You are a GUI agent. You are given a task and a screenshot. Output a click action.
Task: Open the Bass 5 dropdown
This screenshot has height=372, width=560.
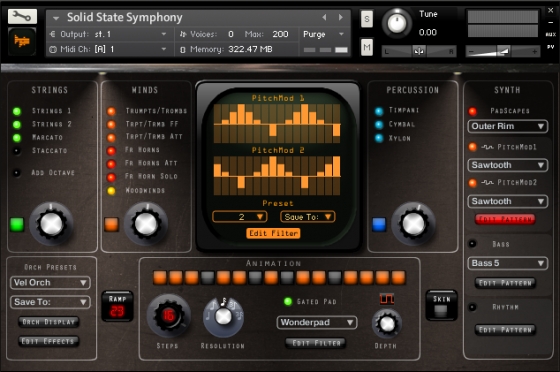coord(508,263)
